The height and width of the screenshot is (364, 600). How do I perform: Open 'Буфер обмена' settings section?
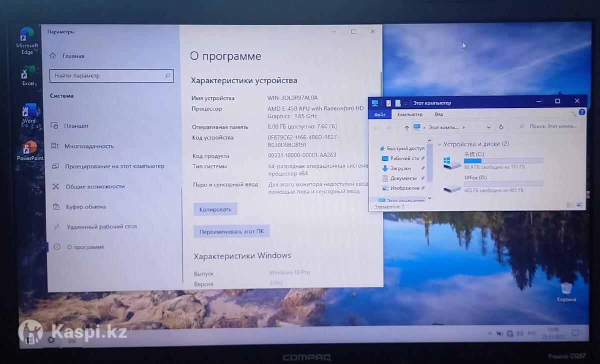pyautogui.click(x=85, y=207)
